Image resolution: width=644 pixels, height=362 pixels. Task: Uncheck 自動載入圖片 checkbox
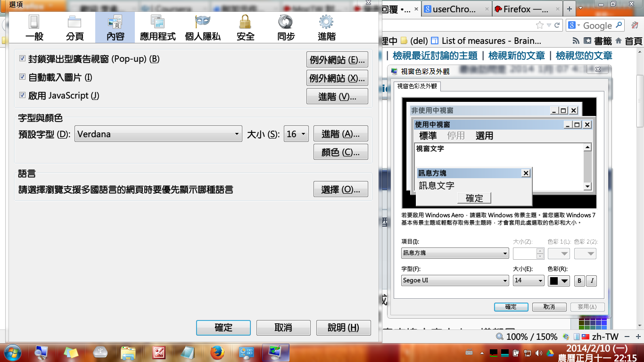click(22, 77)
